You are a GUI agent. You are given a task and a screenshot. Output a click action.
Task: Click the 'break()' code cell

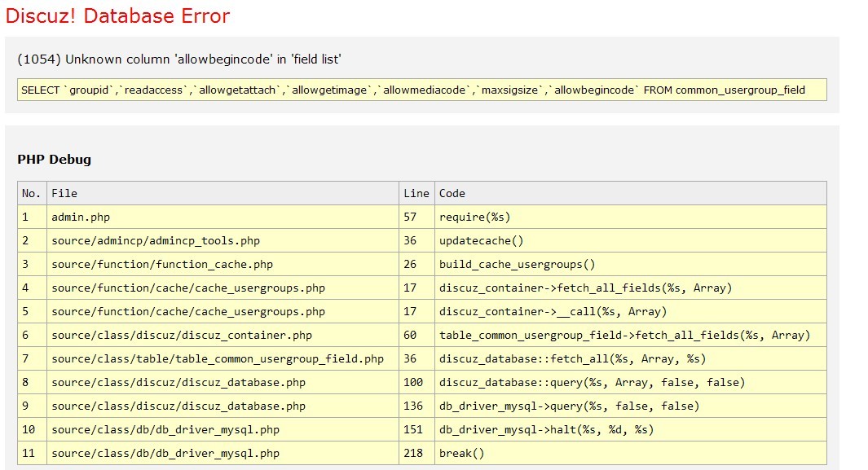631,454
